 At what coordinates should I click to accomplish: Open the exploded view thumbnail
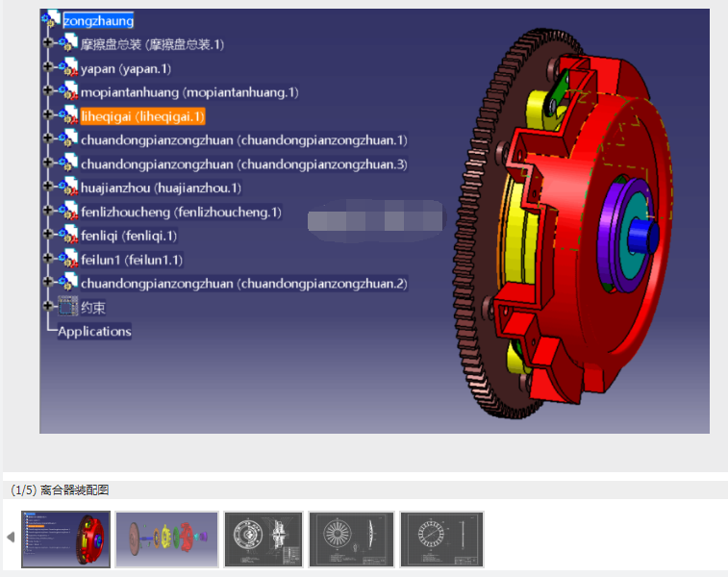[166, 539]
